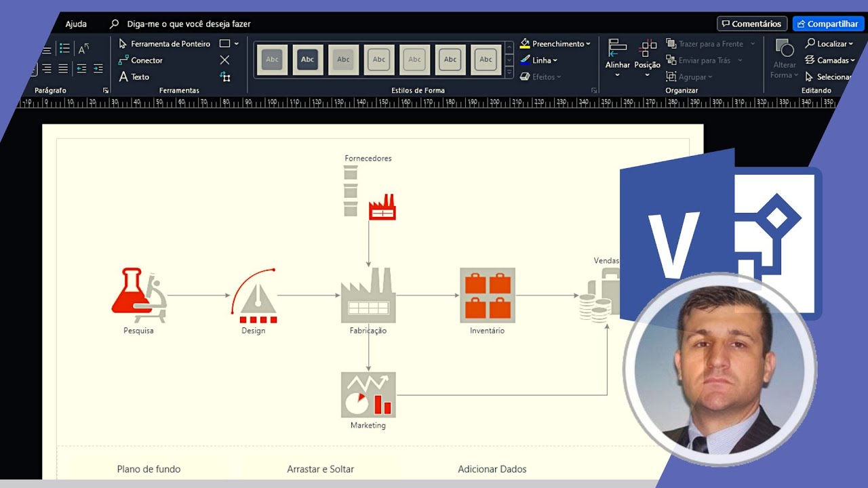The width and height of the screenshot is (868, 488).
Task: Open the Camadas dropdown
Action: point(829,60)
